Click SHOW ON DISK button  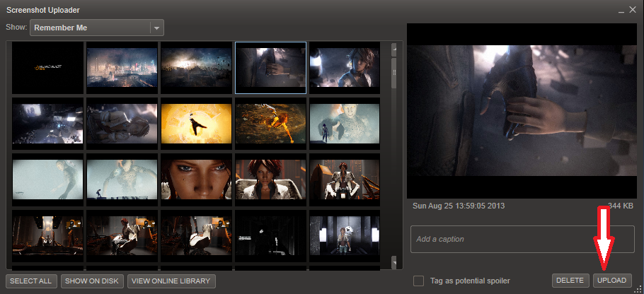92,281
